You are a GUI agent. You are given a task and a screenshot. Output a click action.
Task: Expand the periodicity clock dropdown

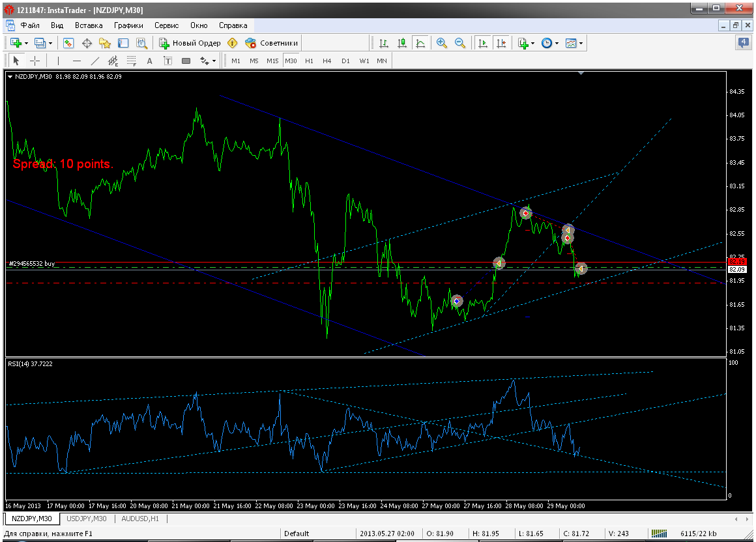[x=557, y=44]
